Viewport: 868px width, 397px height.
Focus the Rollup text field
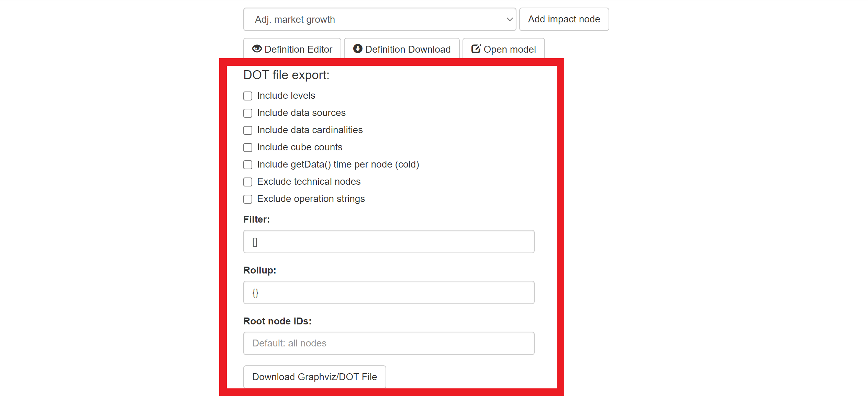point(389,292)
